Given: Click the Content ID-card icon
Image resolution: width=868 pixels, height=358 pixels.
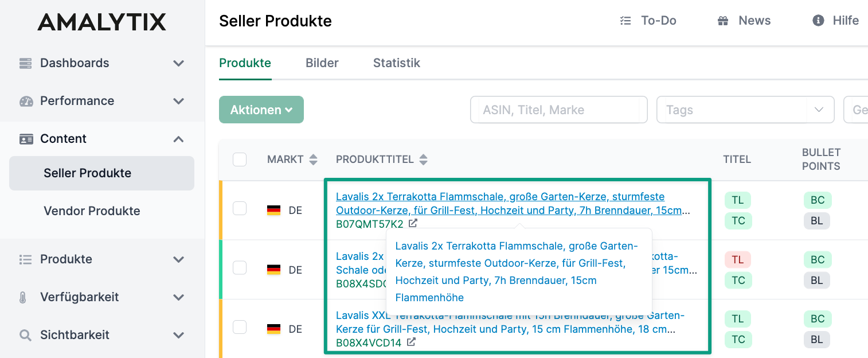Looking at the screenshot, I should click(26, 139).
